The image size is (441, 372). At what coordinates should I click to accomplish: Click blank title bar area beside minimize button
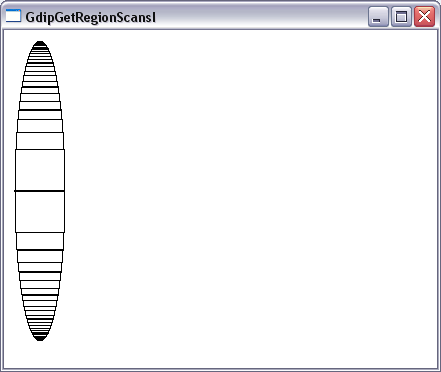(260, 16)
